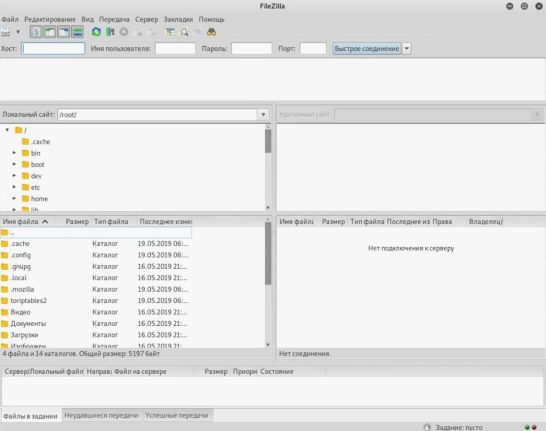Open the Файл menu
This screenshot has width=546, height=431.
click(x=10, y=19)
